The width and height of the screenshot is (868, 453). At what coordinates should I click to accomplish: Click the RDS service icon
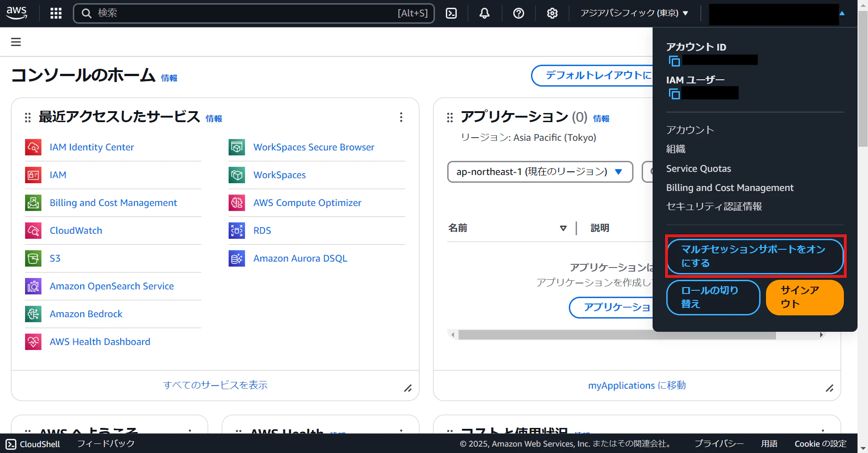tap(237, 231)
